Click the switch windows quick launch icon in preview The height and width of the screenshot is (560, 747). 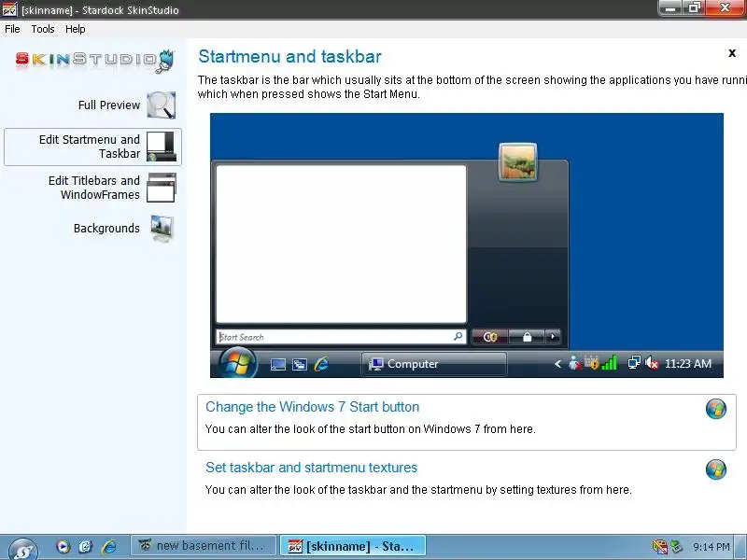click(x=300, y=365)
